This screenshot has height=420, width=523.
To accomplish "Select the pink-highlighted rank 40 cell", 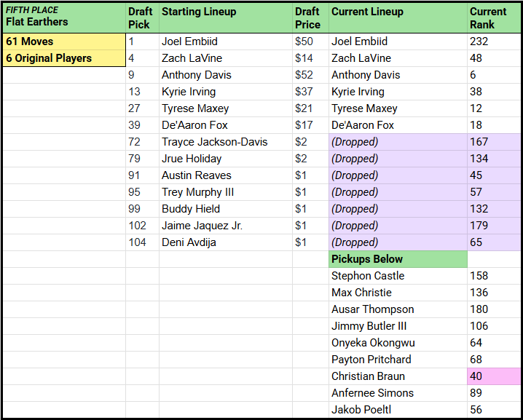I will pyautogui.click(x=494, y=376).
